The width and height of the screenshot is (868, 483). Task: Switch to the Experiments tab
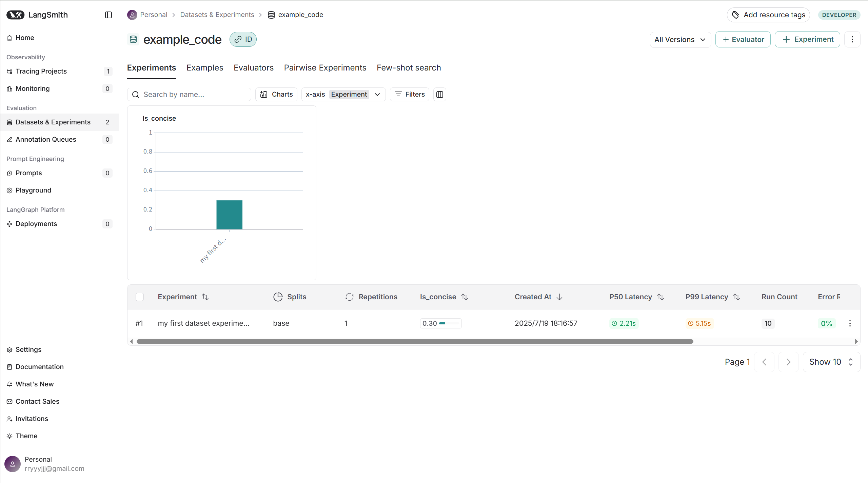pos(152,68)
